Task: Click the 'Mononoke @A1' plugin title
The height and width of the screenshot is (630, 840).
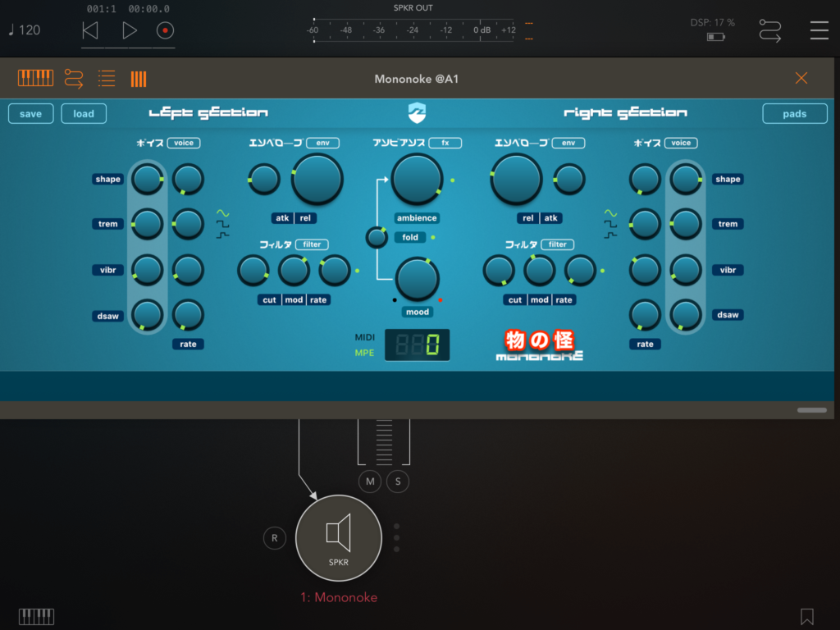Action: (x=417, y=79)
